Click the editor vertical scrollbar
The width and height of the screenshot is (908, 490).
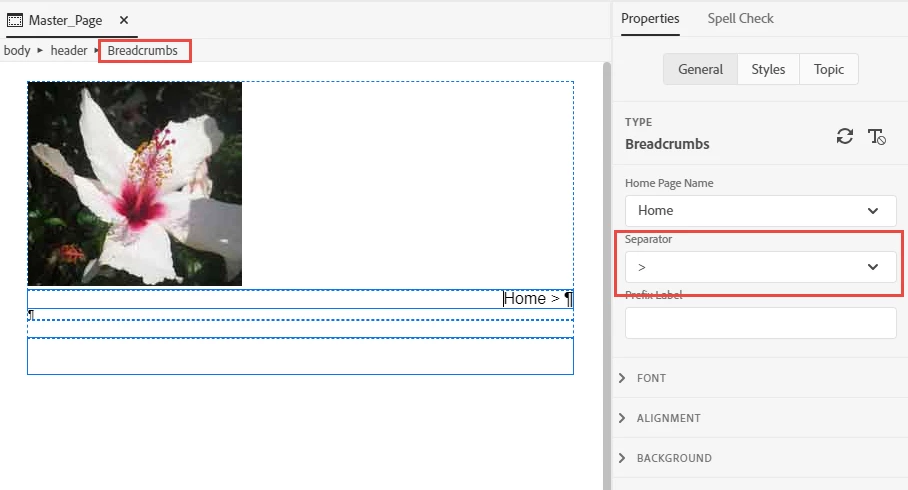point(606,276)
